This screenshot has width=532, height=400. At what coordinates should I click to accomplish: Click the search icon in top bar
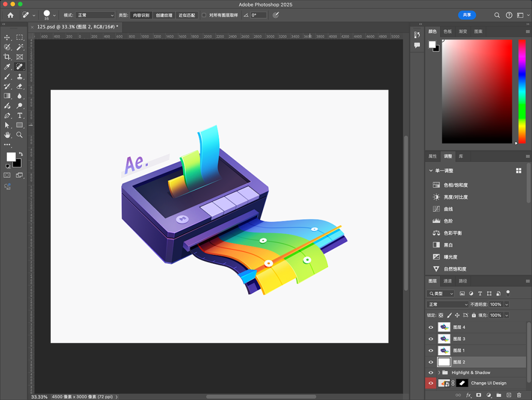click(497, 15)
